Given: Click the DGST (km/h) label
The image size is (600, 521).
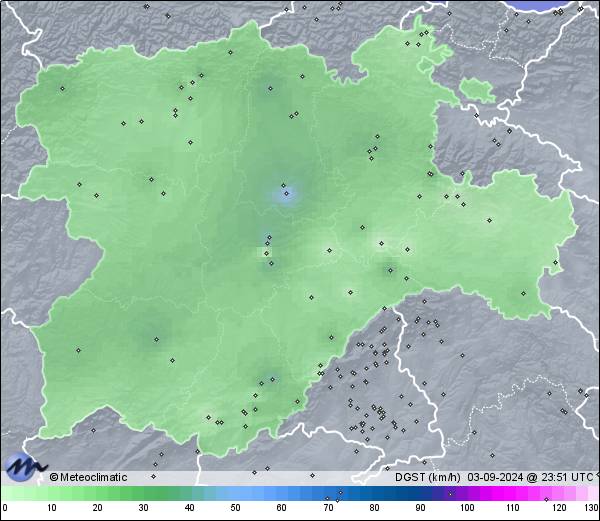Looking at the screenshot, I should click(427, 477).
